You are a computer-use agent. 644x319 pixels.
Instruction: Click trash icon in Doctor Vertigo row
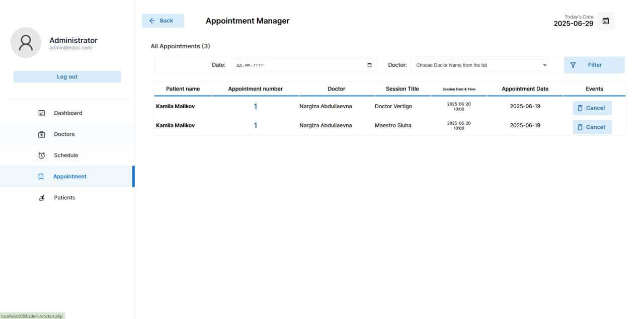tap(580, 108)
